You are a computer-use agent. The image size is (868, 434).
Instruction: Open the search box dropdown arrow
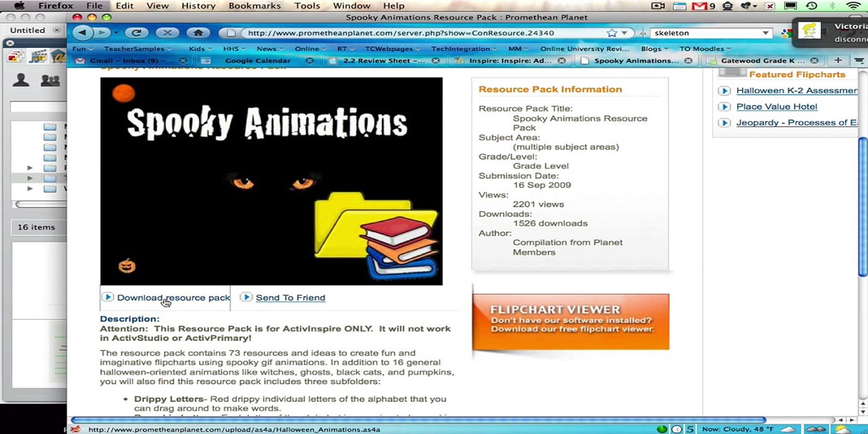pyautogui.click(x=766, y=33)
